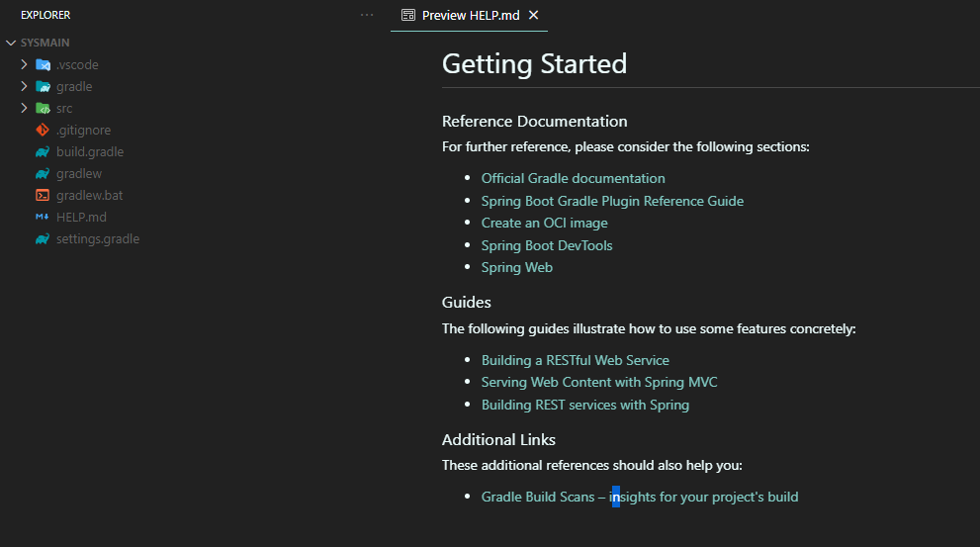Viewport: 980px width, 547px height.
Task: Open Official Gradle documentation link
Action: [574, 178]
